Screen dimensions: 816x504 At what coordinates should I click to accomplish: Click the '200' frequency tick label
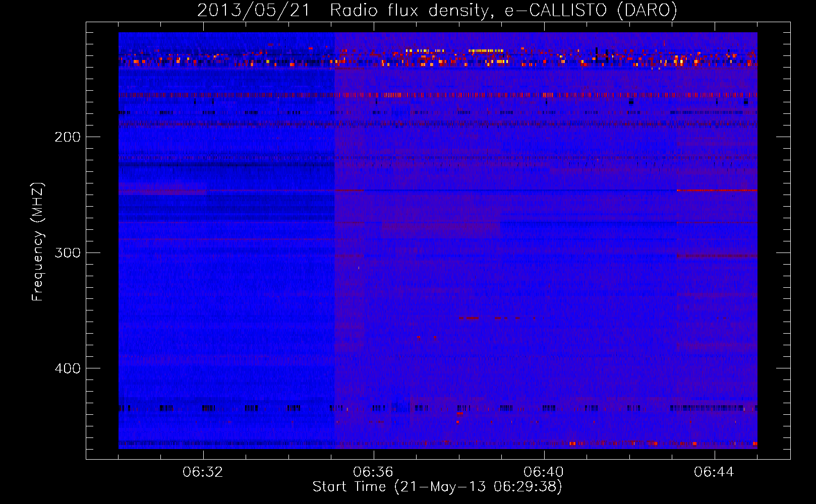coord(68,137)
